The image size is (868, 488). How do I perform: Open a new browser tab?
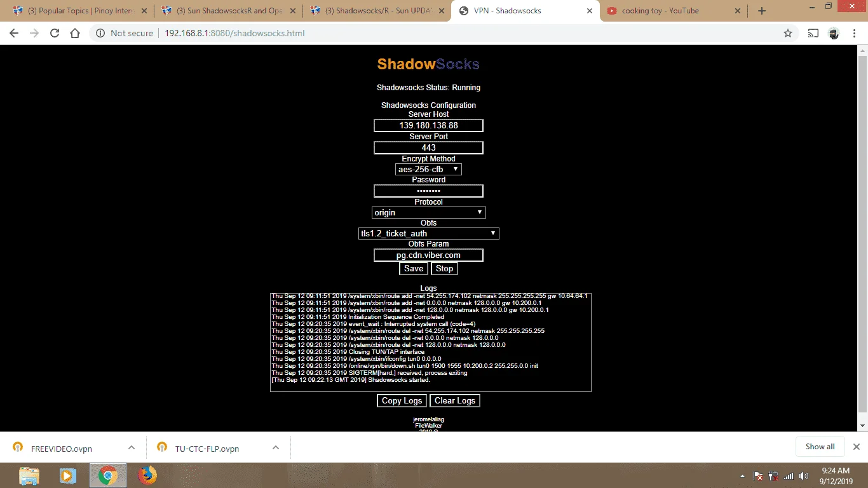pos(762,11)
